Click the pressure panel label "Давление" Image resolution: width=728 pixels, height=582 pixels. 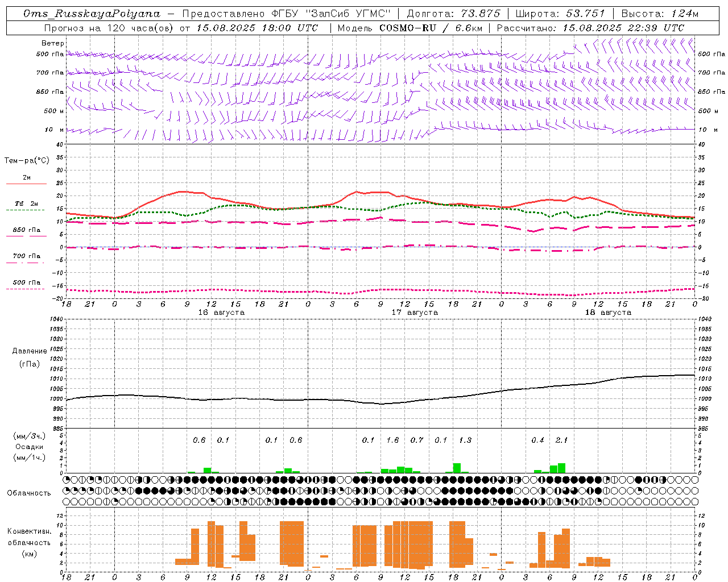30,351
